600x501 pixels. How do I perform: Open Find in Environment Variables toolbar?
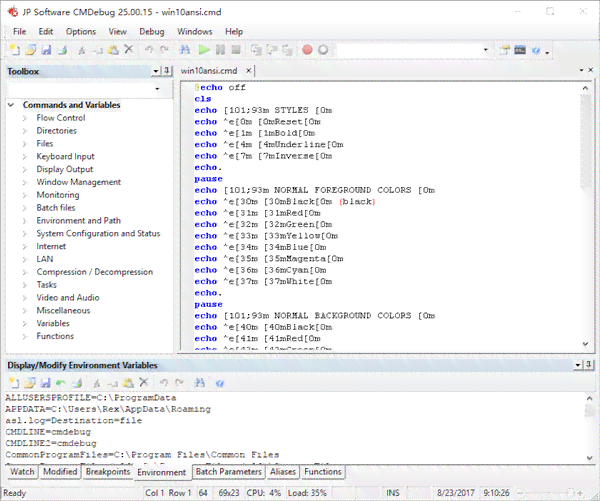click(200, 383)
